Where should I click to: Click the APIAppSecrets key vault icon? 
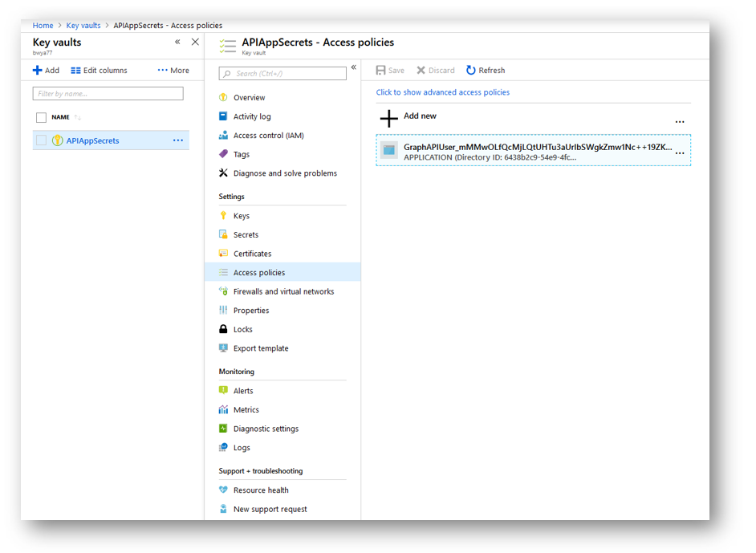point(57,140)
